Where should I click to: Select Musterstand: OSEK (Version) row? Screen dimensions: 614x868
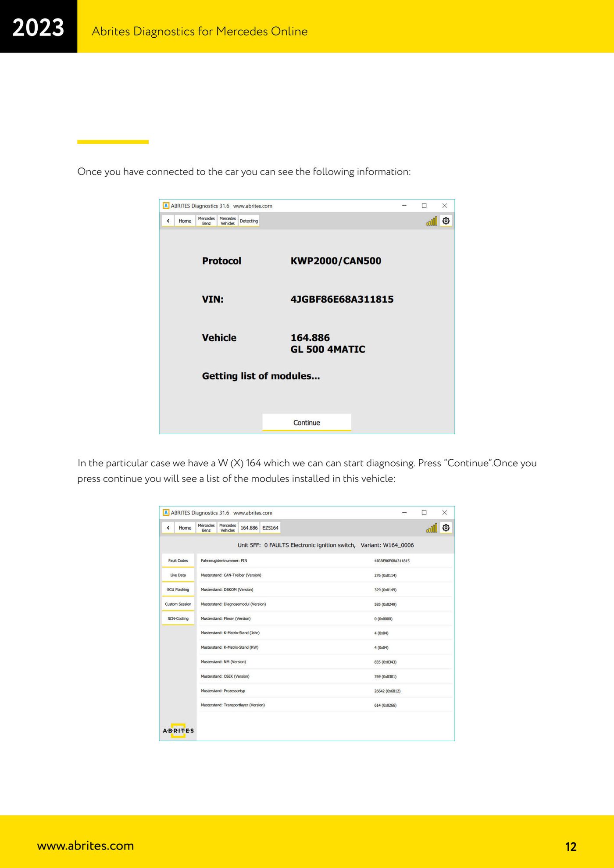coord(325,676)
